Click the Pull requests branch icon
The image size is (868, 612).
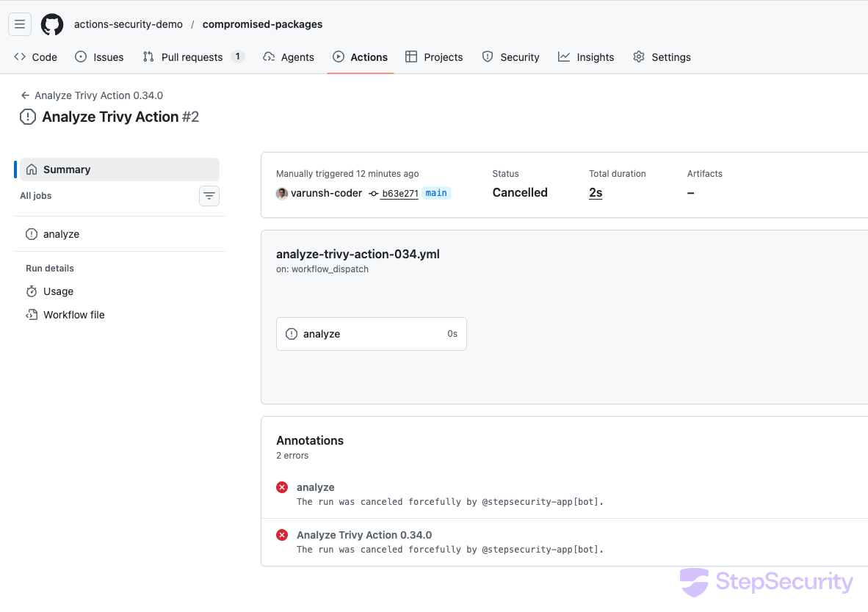point(148,57)
